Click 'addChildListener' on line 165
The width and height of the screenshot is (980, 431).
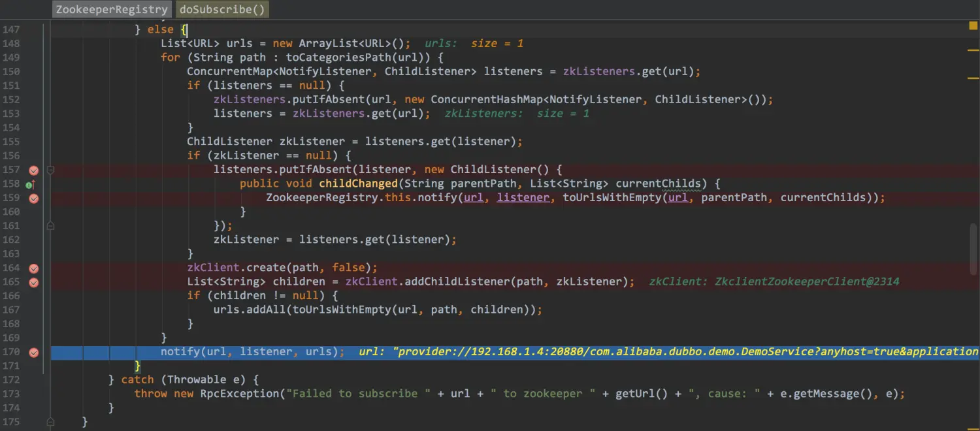coord(457,281)
